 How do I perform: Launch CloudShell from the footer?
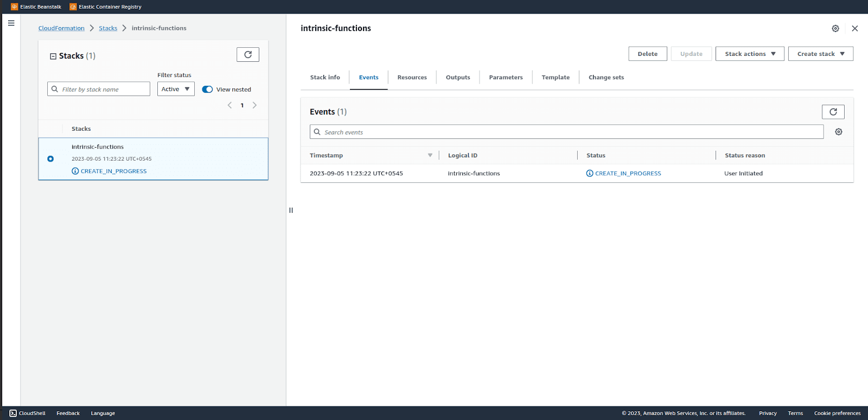pos(28,413)
